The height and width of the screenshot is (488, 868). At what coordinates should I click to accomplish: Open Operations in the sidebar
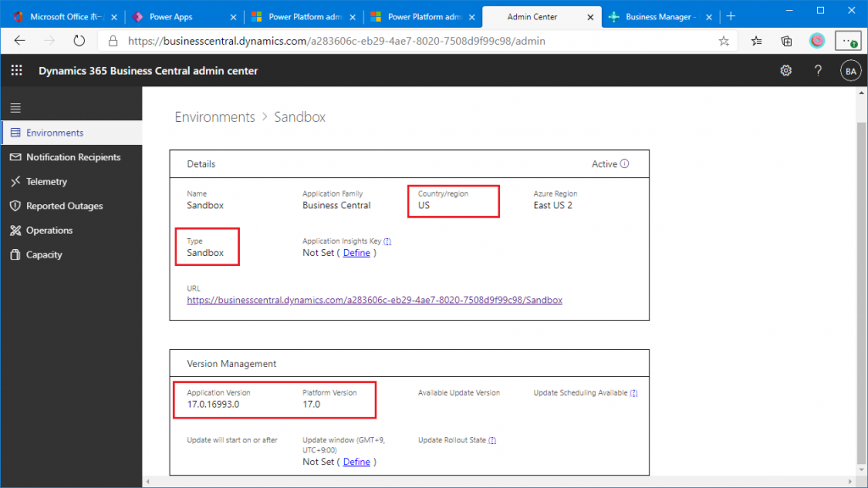[71, 230]
